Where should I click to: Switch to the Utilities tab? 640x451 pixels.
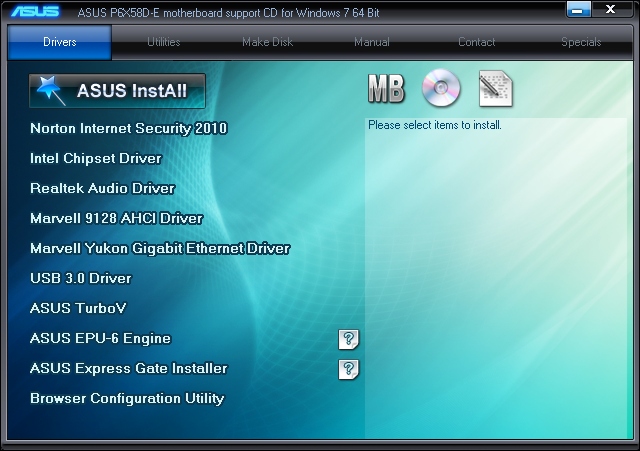tap(164, 42)
